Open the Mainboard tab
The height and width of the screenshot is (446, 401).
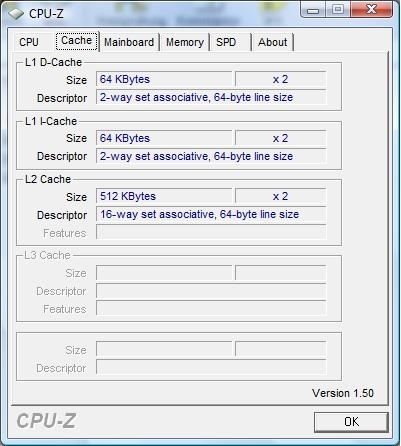pyautogui.click(x=129, y=42)
